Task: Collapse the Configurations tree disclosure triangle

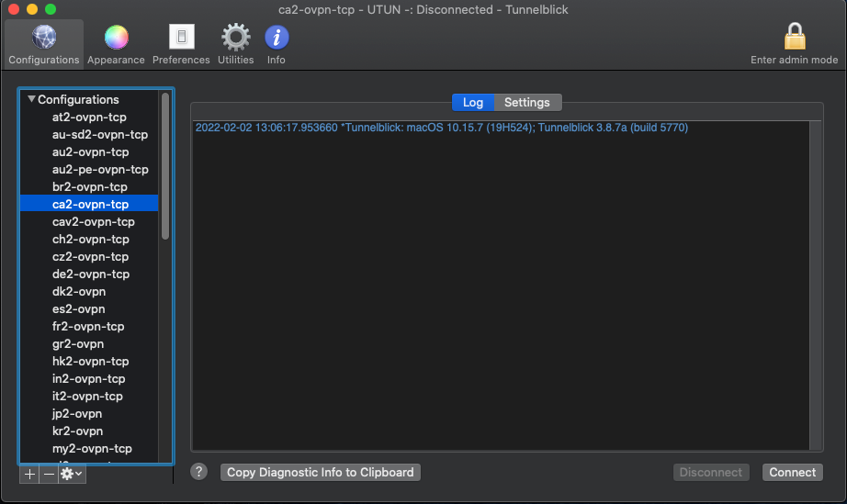Action: (x=31, y=99)
